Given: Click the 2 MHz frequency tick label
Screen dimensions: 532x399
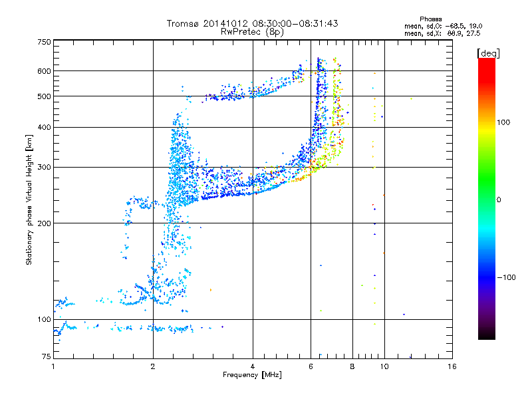Looking at the screenshot, I should (153, 366).
